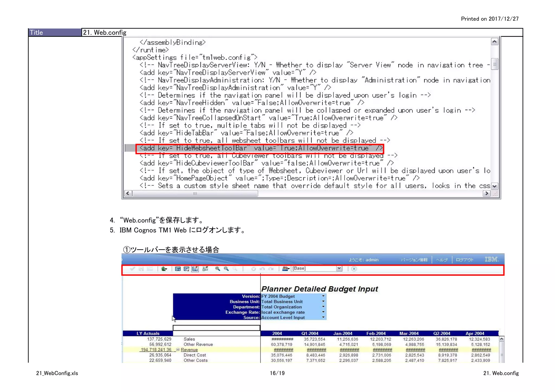Click the Other Revenue row label

[x=198, y=345]
